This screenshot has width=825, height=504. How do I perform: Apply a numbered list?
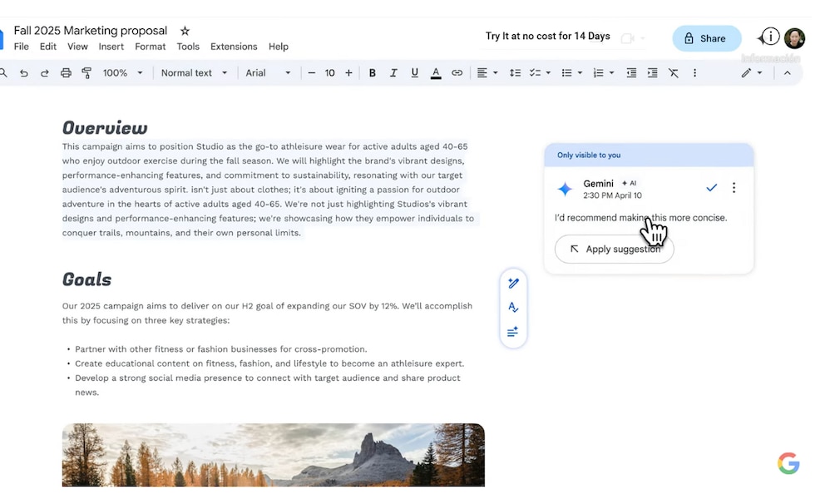coord(598,73)
